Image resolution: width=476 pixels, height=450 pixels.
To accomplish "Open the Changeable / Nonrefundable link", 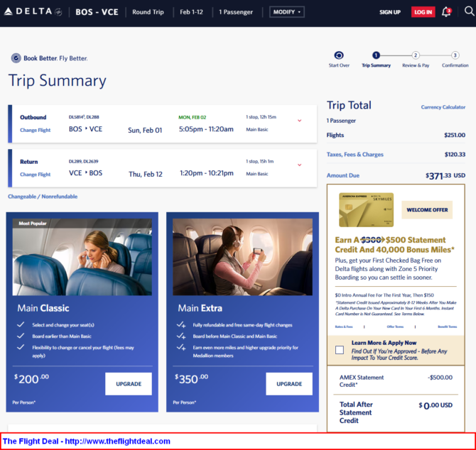I will pyautogui.click(x=43, y=197).
